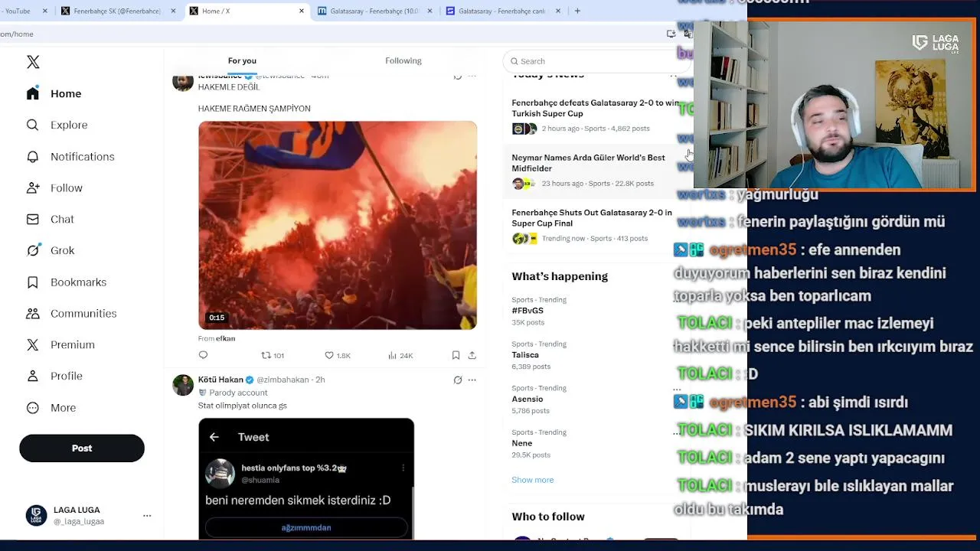Switch to the Galatasaray - Fenerbahçe (10.0 browser tab
The image size is (980, 551).
tap(374, 11)
